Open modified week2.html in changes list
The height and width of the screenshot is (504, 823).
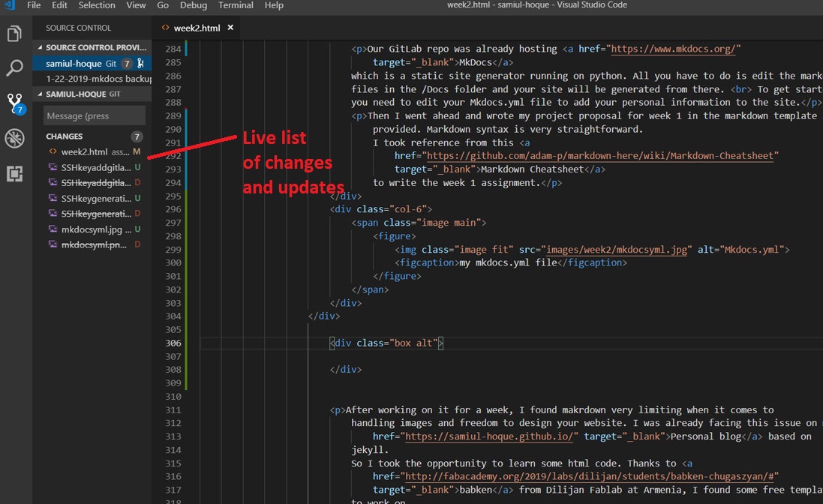point(92,151)
